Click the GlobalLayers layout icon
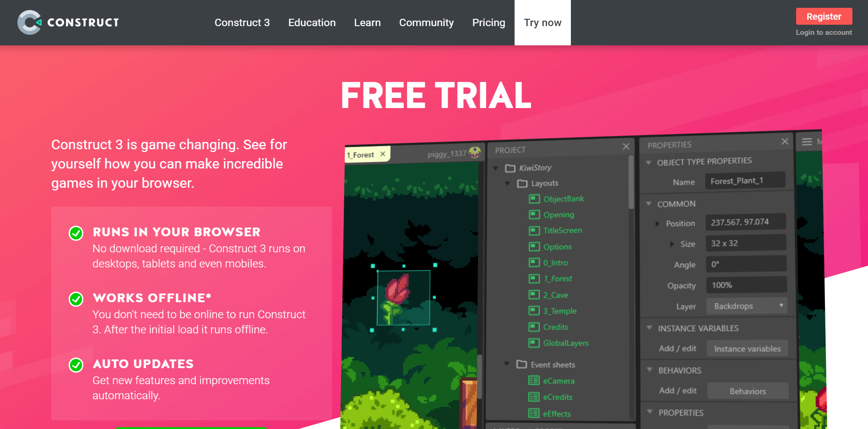The height and width of the screenshot is (429, 868). (x=534, y=343)
